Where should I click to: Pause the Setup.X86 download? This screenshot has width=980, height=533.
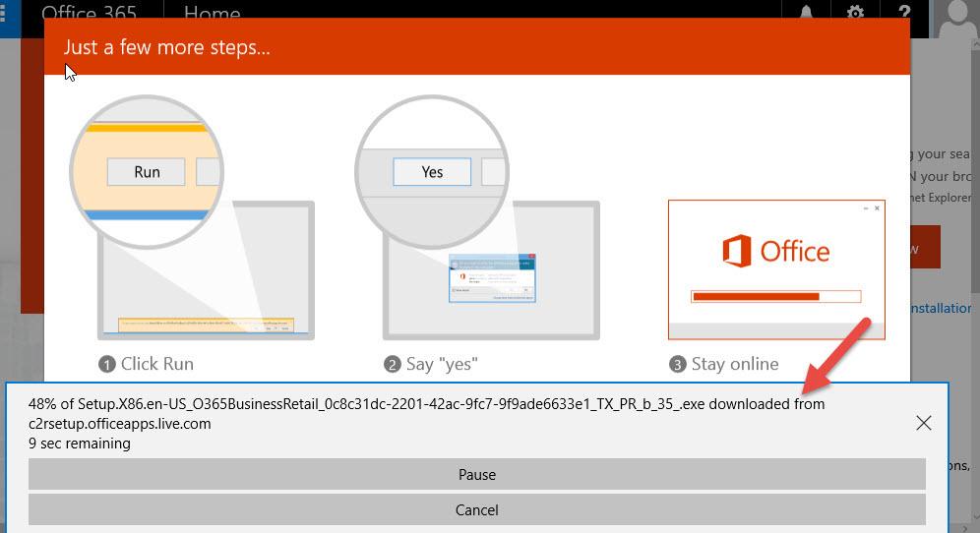click(x=477, y=474)
